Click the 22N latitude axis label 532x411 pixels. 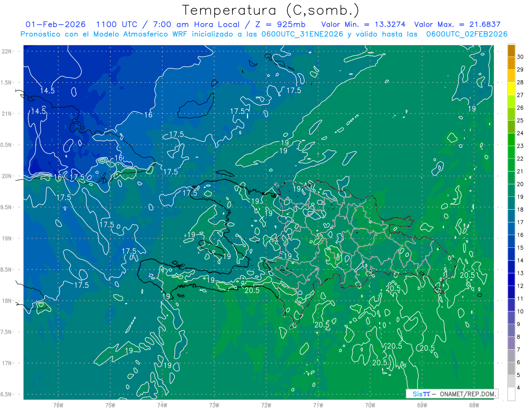coord(7,51)
